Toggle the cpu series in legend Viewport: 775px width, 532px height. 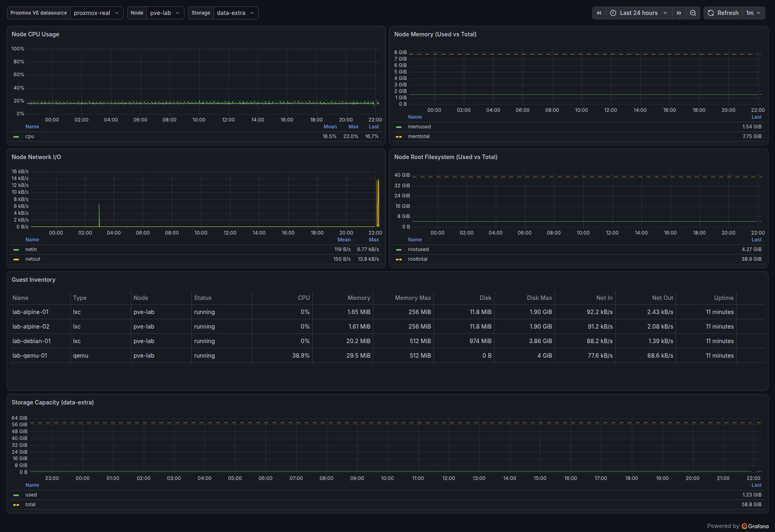click(x=30, y=136)
